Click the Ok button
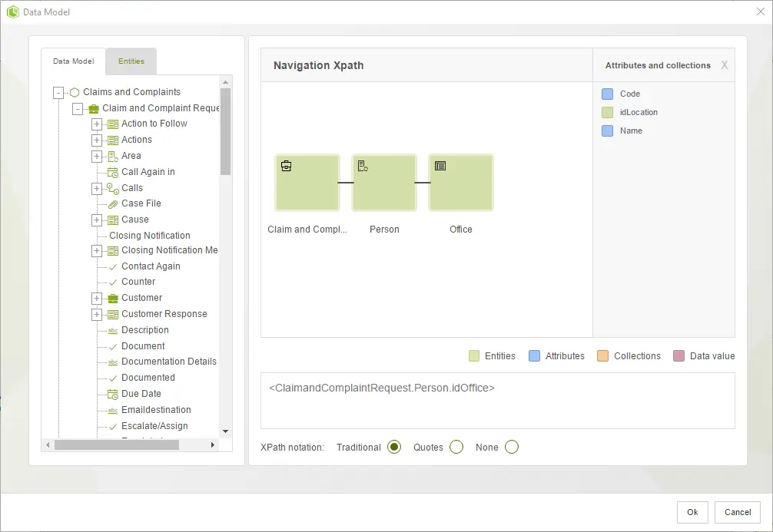Image resolution: width=773 pixels, height=532 pixels. click(692, 512)
